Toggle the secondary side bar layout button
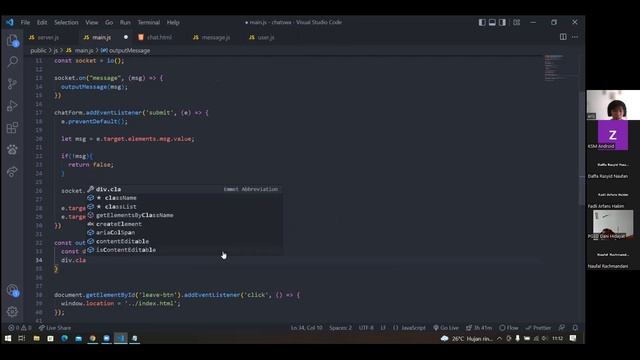 (x=502, y=22)
